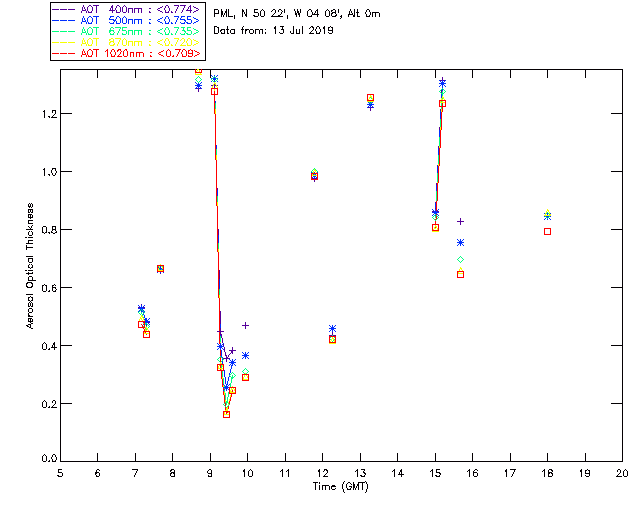Click the y-axis tick label 0.8
The width and height of the screenshot is (640, 512).
pos(49,230)
